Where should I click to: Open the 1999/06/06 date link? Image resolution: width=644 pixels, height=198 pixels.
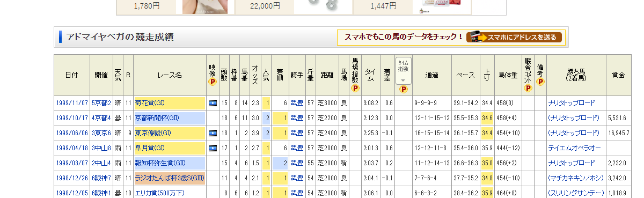(72, 133)
